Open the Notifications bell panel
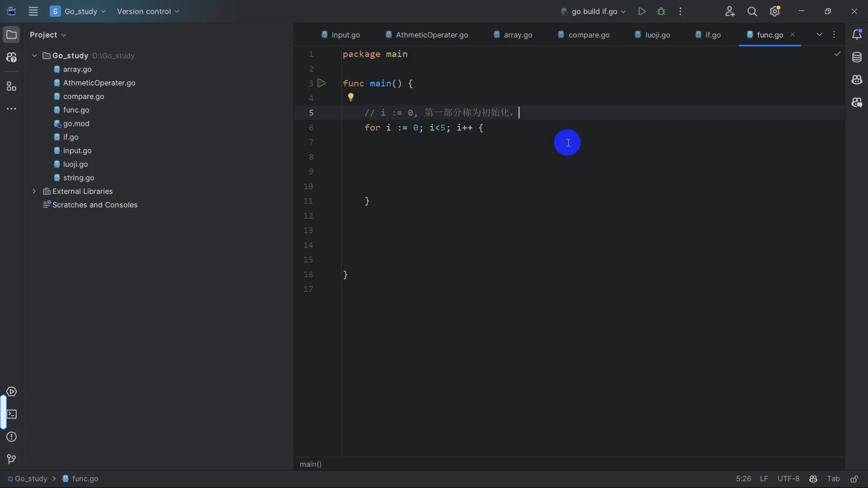 857,35
